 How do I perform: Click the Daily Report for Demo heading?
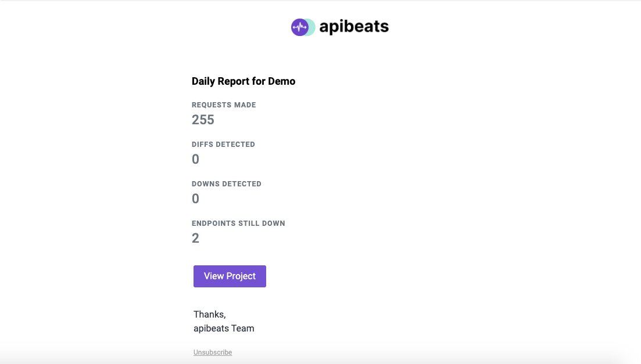click(x=243, y=81)
